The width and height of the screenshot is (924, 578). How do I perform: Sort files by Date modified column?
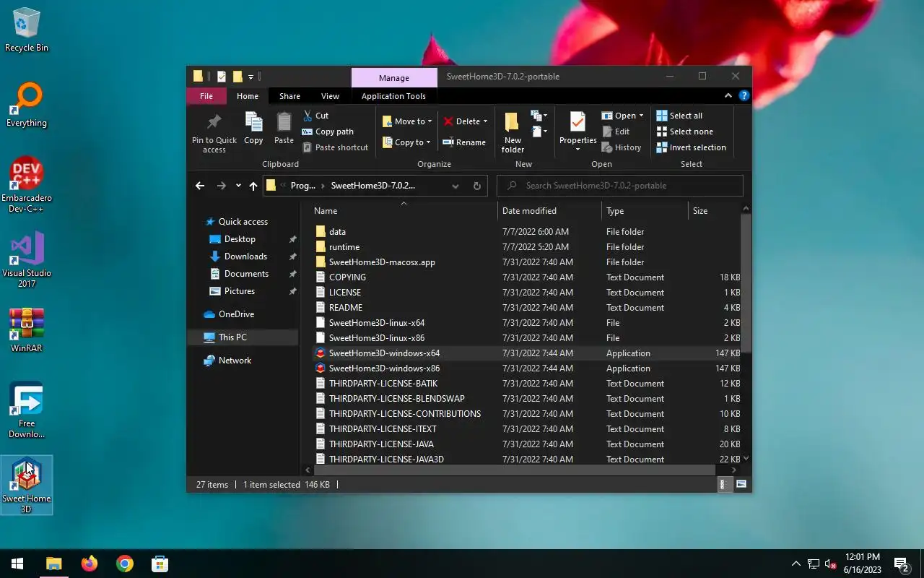click(549, 211)
